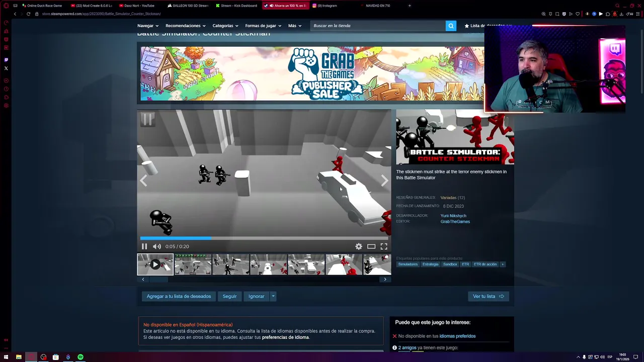Switch to the Instagram tab
644x362 pixels.
pyautogui.click(x=333, y=6)
